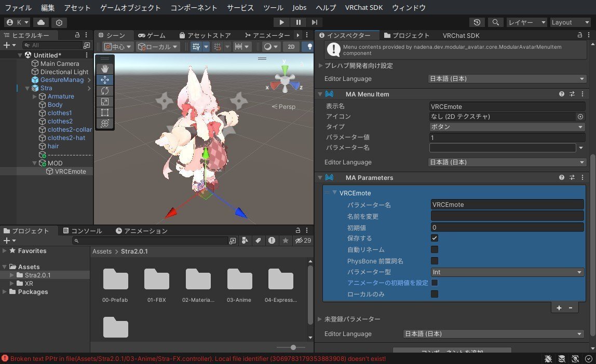The height and width of the screenshot is (364, 596).
Task: Open the ローカル handle rotation dropdown
Action: coord(158,47)
